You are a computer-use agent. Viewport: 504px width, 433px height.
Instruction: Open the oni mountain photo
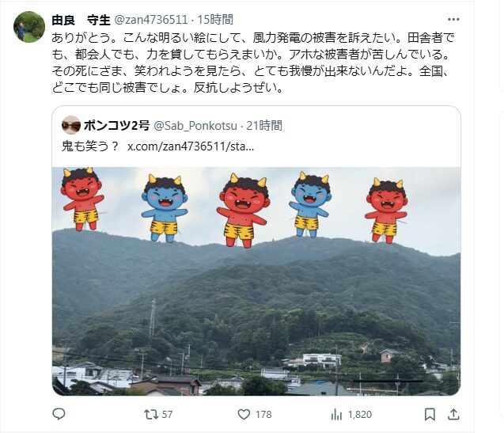click(256, 281)
